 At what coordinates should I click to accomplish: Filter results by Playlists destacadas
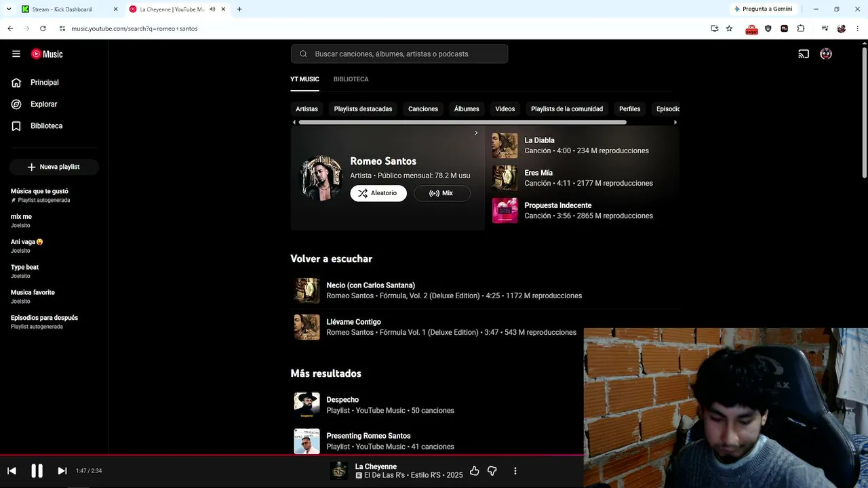point(363,109)
